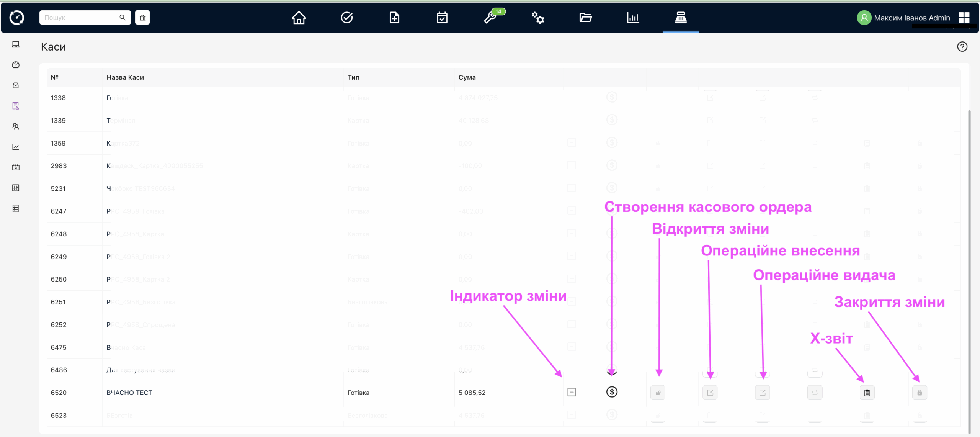Image resolution: width=980 pixels, height=437 pixels.
Task: Click the wrench icon with 14 badge
Action: pyautogui.click(x=490, y=18)
